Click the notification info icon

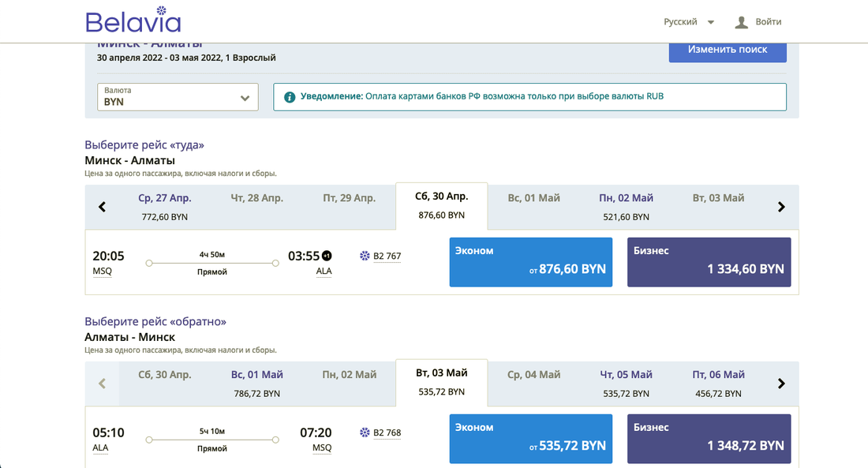[x=290, y=97]
